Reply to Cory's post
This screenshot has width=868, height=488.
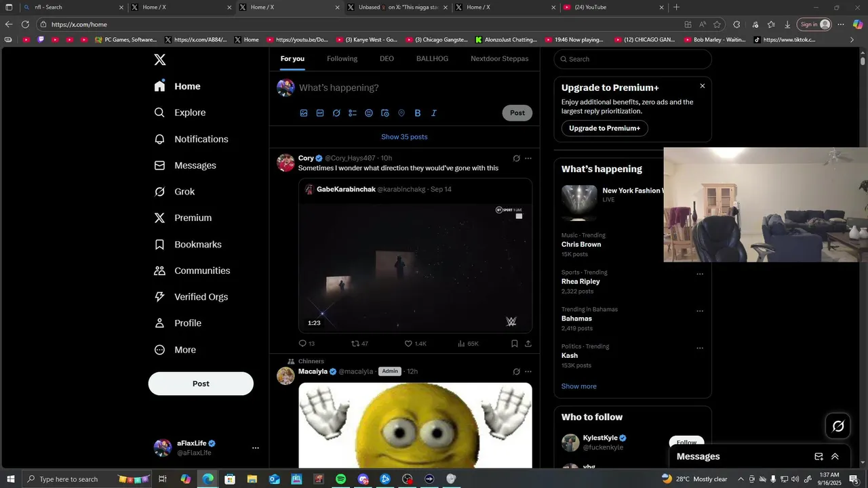click(x=307, y=344)
